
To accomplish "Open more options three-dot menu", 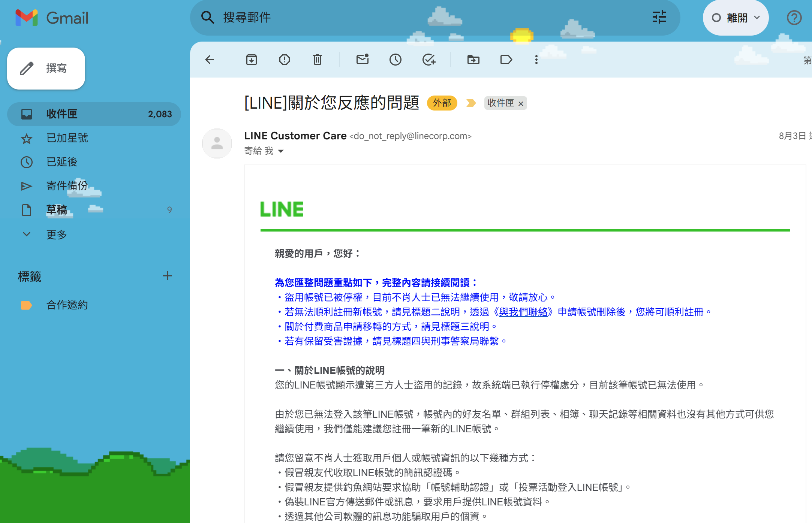I will pyautogui.click(x=536, y=60).
